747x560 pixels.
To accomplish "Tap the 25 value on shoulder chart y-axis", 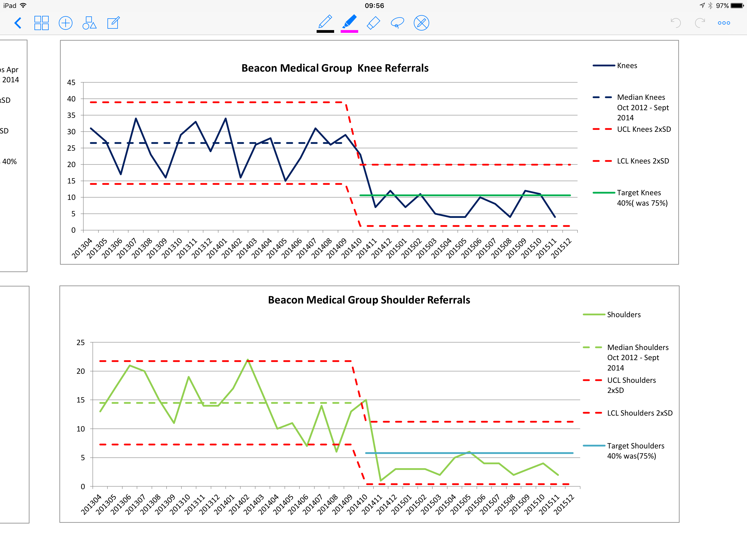I will pyautogui.click(x=80, y=343).
